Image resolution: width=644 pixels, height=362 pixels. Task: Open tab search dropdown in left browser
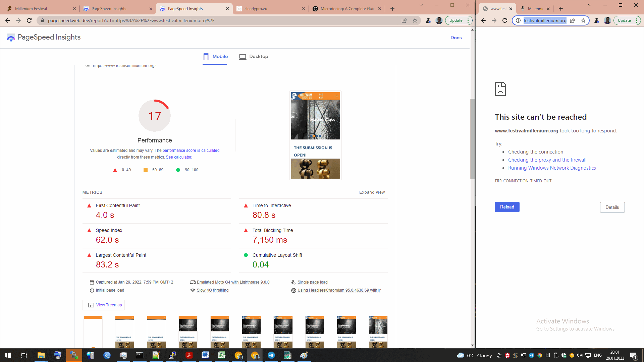click(x=421, y=5)
